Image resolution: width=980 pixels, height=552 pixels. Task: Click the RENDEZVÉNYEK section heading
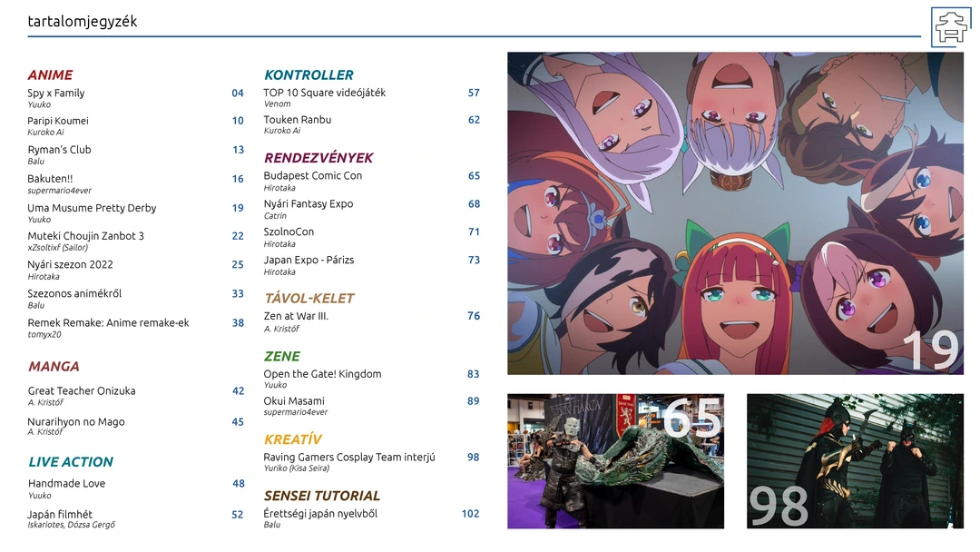coord(318,158)
